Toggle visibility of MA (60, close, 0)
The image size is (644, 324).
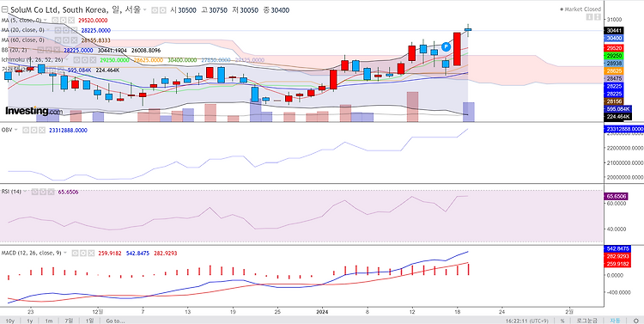(x=58, y=40)
